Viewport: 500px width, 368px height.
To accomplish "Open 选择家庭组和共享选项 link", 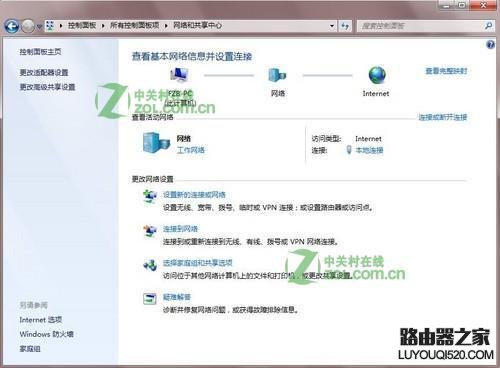I will [x=198, y=263].
